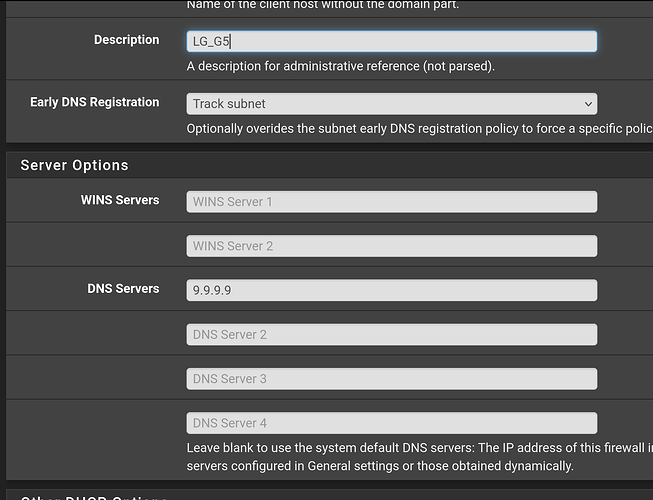
Task: Click the Server Options section heading
Action: click(74, 165)
